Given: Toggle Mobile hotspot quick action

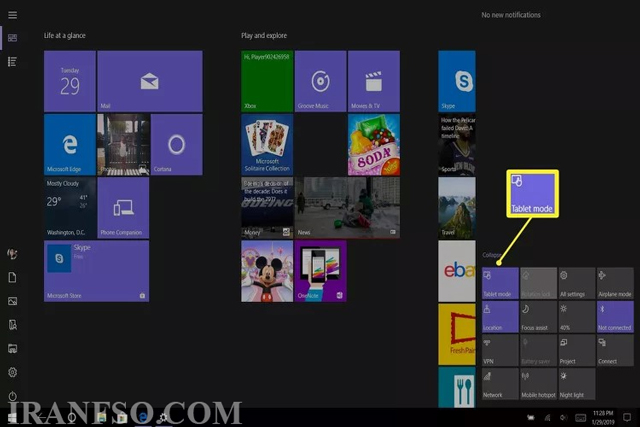Looking at the screenshot, I should tap(538, 384).
